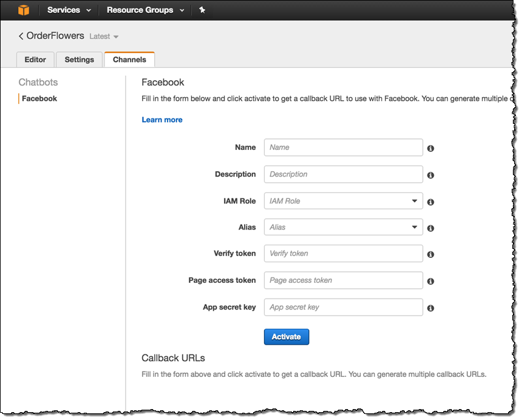
Task: Select the Channels tab
Action: [129, 59]
